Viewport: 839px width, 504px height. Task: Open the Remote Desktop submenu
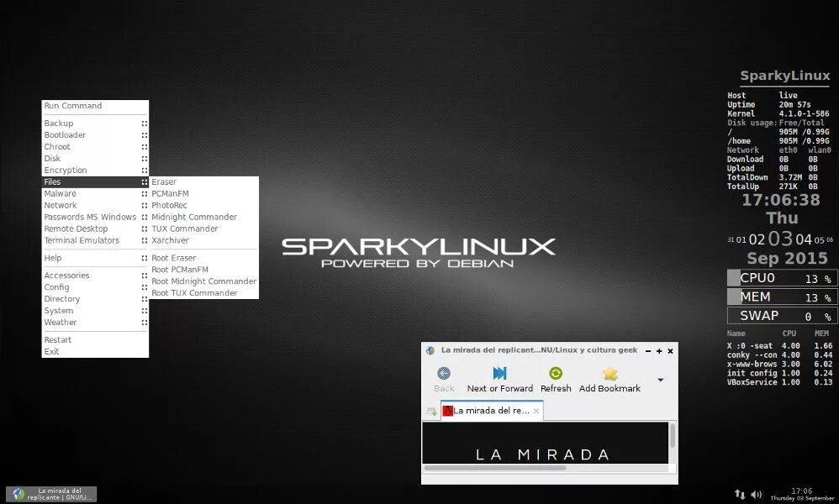95,228
